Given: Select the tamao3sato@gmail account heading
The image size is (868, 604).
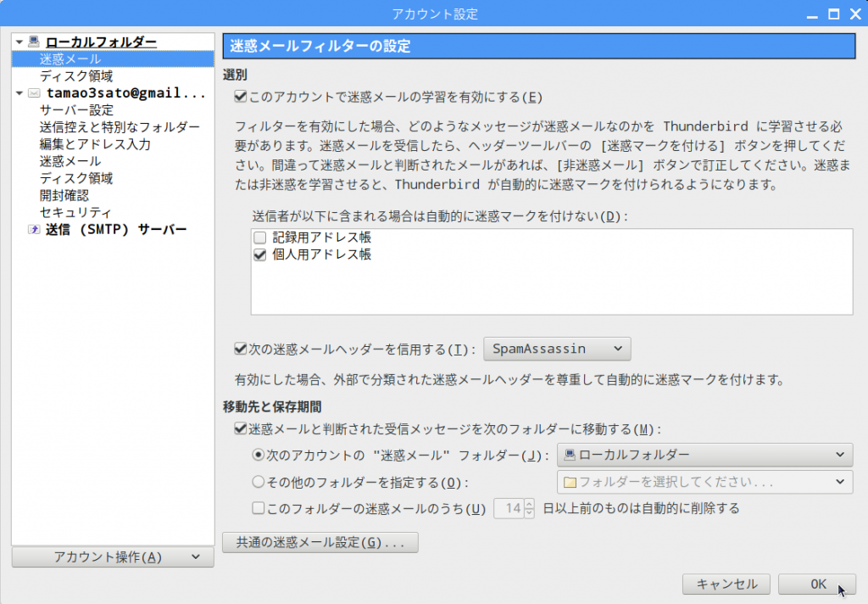Looking at the screenshot, I should click(125, 93).
